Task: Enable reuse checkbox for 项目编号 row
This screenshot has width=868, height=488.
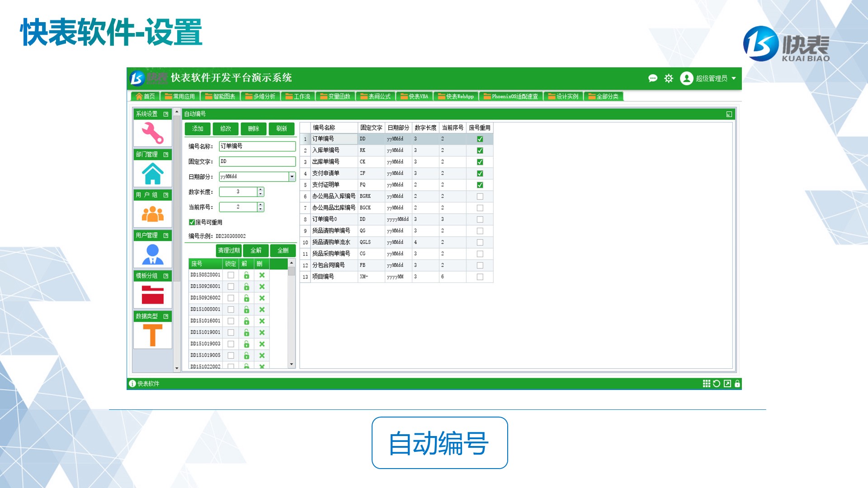Action: (480, 277)
